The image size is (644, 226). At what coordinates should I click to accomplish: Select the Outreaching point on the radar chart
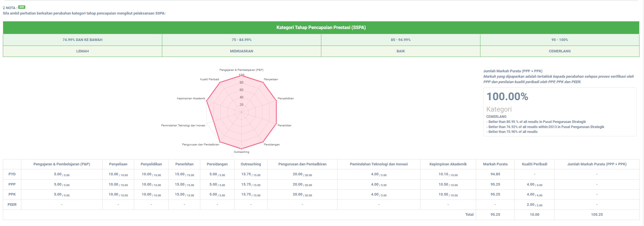(241, 149)
